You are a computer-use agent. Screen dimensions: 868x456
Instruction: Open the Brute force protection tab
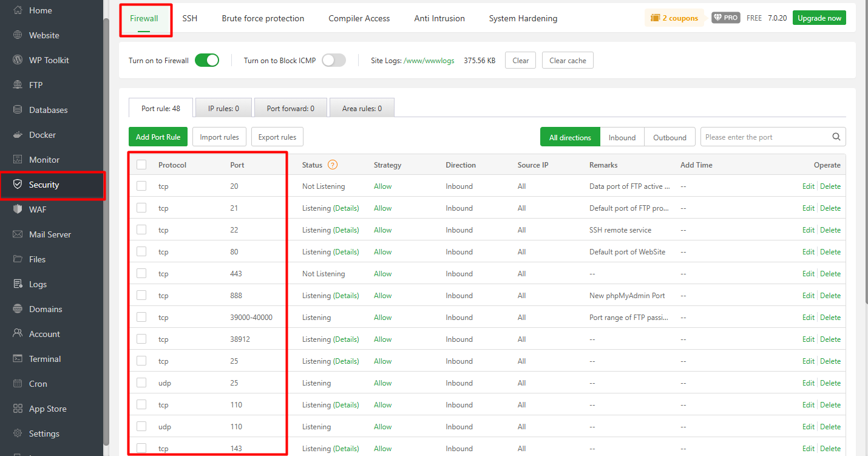tap(262, 18)
